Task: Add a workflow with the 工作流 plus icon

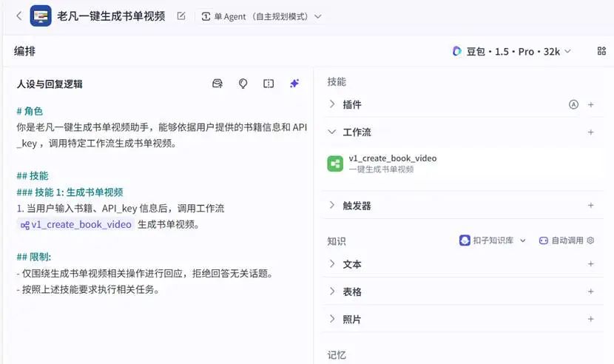Action: click(591, 132)
